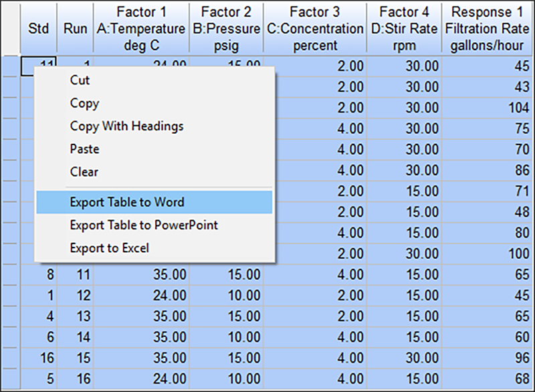Click Pressure cell 15.00 in run 15
The height and width of the screenshot is (392, 535).
(226, 358)
